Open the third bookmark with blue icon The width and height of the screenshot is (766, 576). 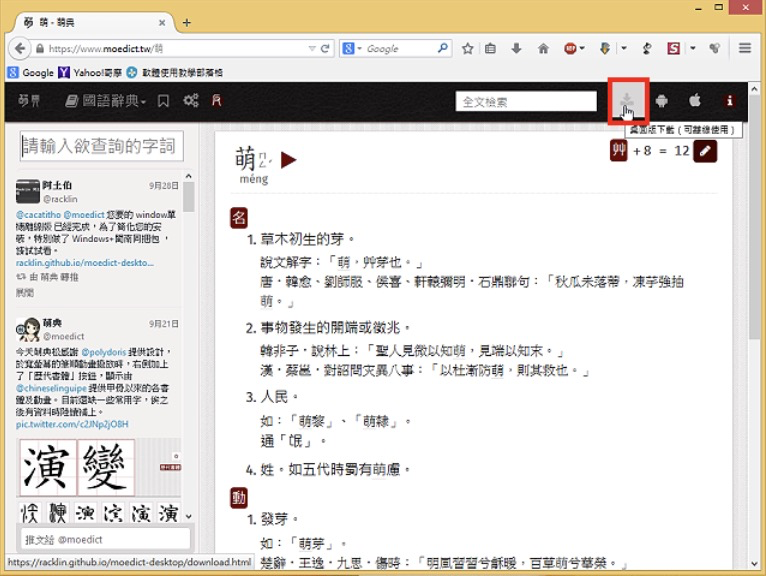[174, 73]
